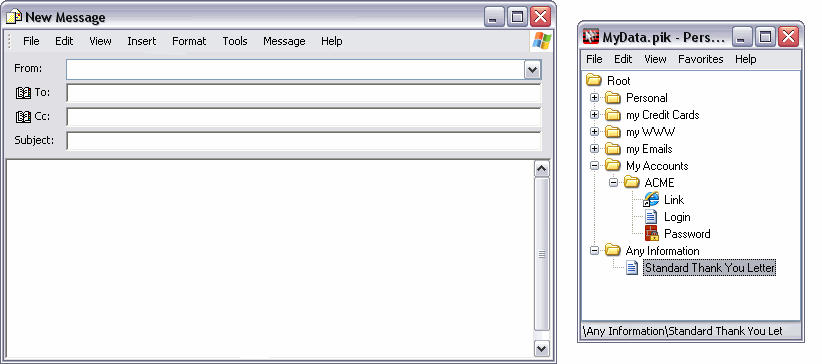The height and width of the screenshot is (364, 822).
Task: Close the New Message window
Action: [x=540, y=17]
